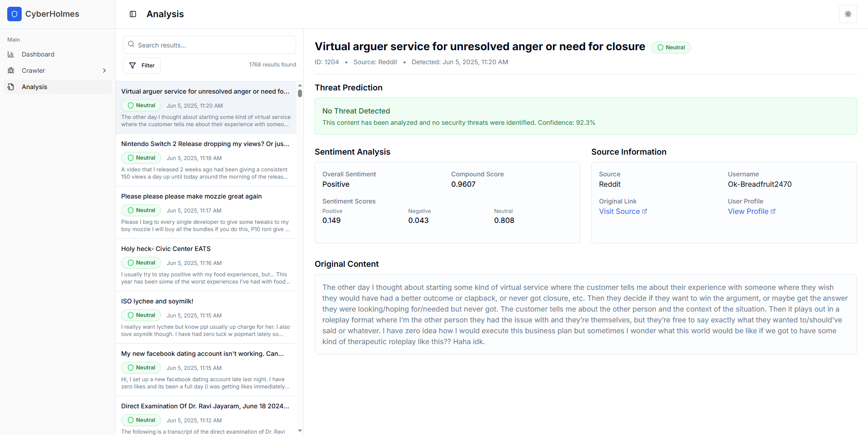
Task: Open the Dashboard menu item
Action: pos(57,54)
